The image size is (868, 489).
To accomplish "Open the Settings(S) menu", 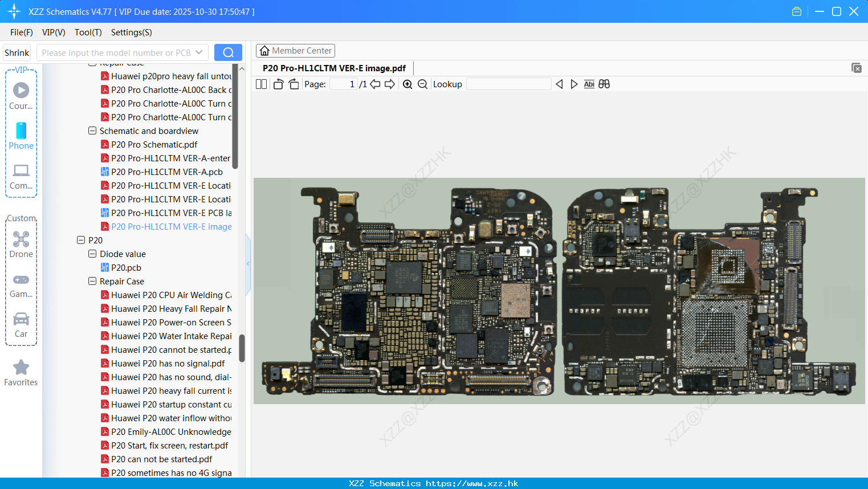I will coord(132,32).
